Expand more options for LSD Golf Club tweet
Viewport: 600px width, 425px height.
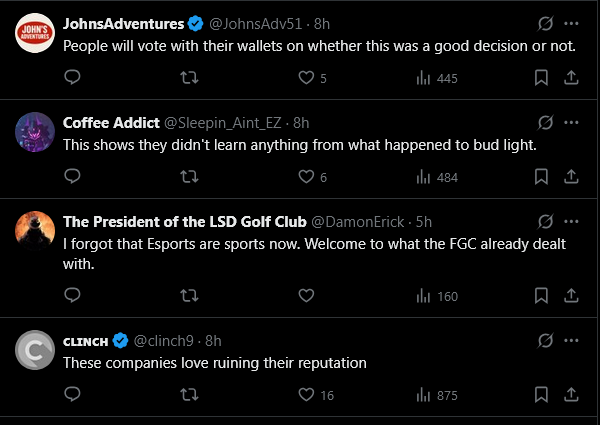pyautogui.click(x=571, y=221)
